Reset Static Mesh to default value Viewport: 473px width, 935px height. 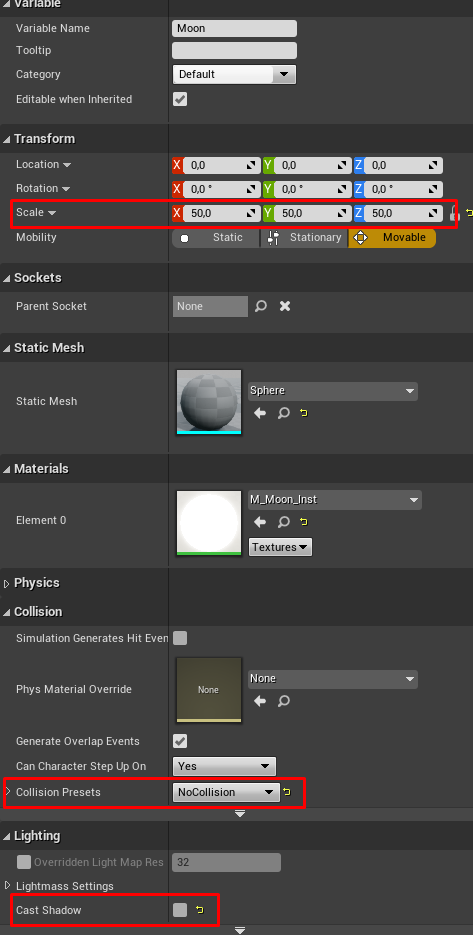304,413
